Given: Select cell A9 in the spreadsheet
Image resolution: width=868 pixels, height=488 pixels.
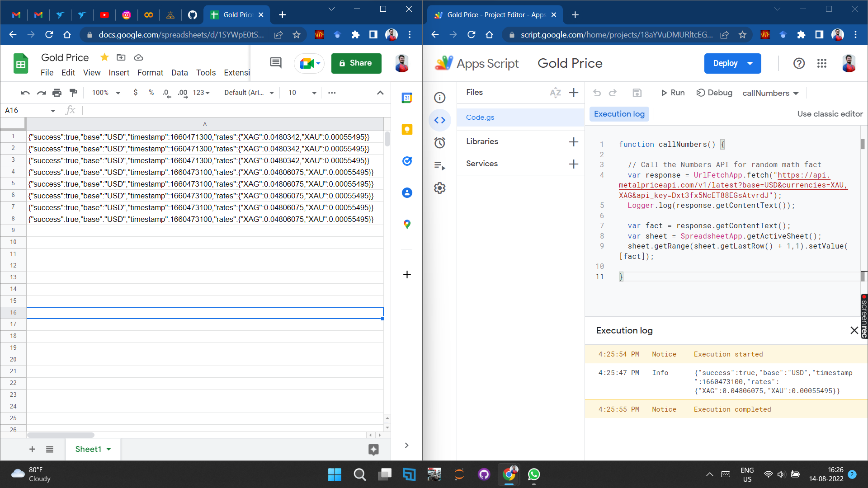Looking at the screenshot, I should click(205, 230).
